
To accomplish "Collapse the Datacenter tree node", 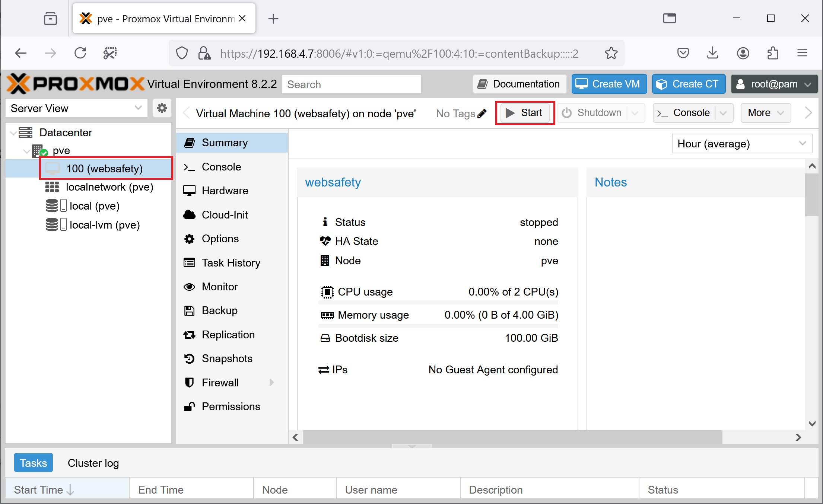I will (13, 133).
